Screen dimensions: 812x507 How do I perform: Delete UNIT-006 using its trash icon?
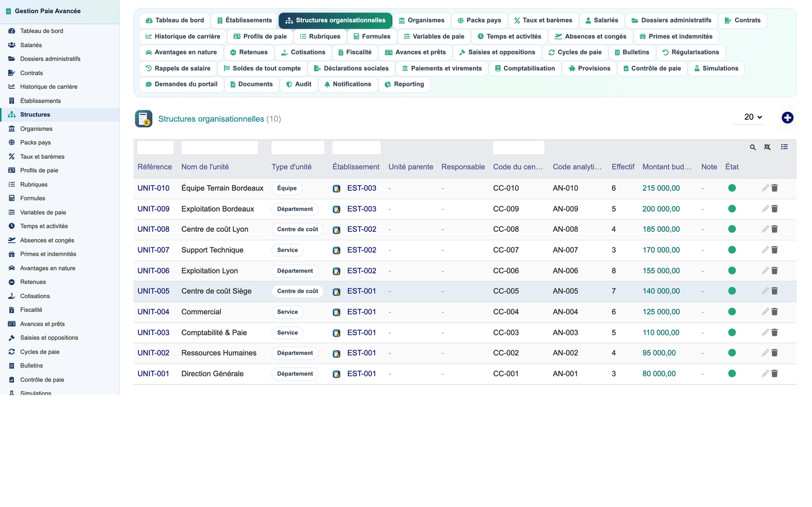click(774, 271)
